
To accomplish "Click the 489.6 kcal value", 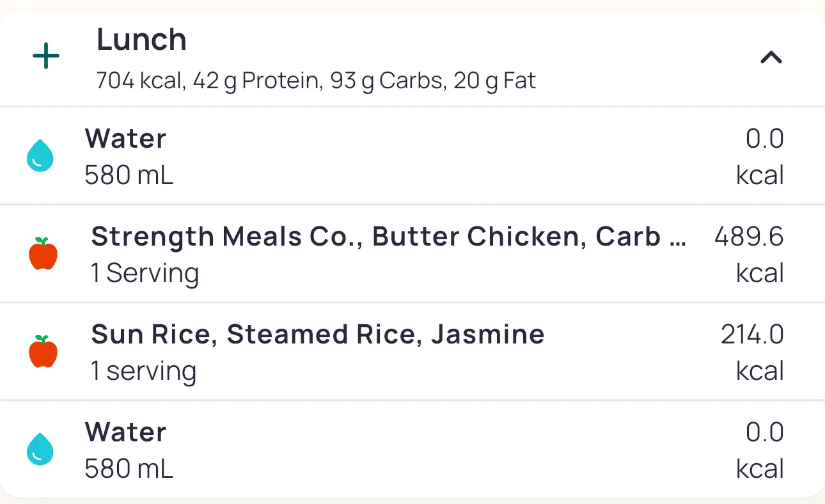I will 749,254.
